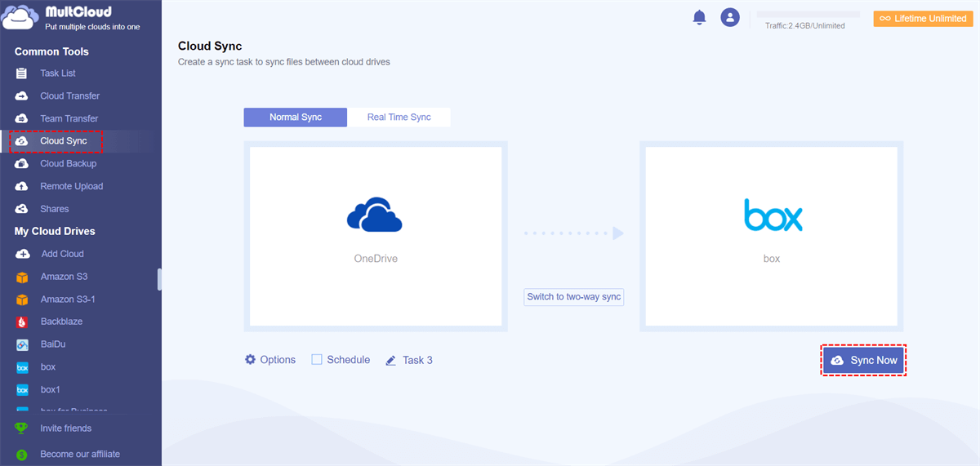The height and width of the screenshot is (466, 980).
Task: Click the Team Transfer sidebar icon
Action: tap(22, 118)
